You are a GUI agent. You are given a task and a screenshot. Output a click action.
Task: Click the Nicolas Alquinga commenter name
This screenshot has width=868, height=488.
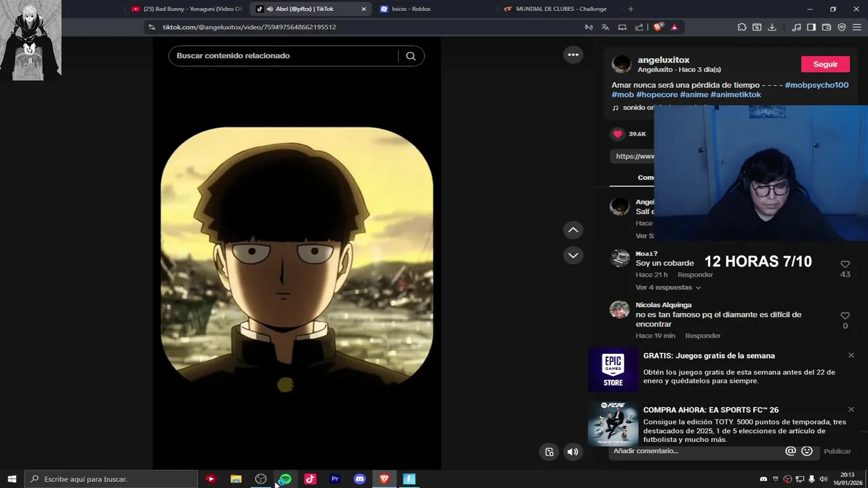tap(663, 305)
